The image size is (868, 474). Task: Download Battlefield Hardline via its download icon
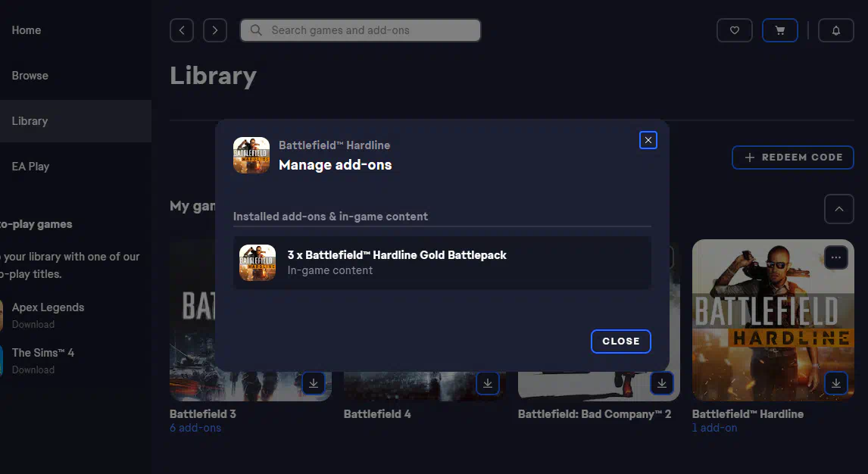point(836,383)
